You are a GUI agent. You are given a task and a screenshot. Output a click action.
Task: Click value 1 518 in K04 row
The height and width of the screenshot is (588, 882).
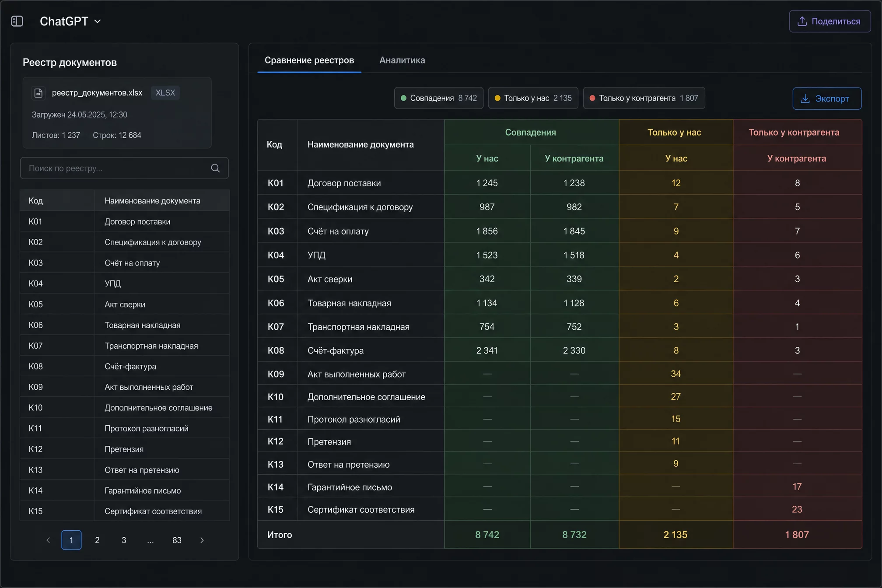pos(574,255)
